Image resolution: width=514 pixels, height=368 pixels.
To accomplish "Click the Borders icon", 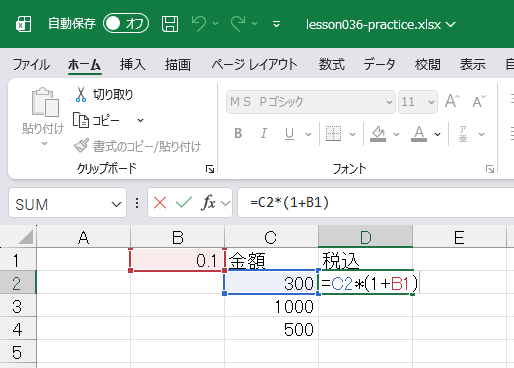I will pyautogui.click(x=333, y=134).
